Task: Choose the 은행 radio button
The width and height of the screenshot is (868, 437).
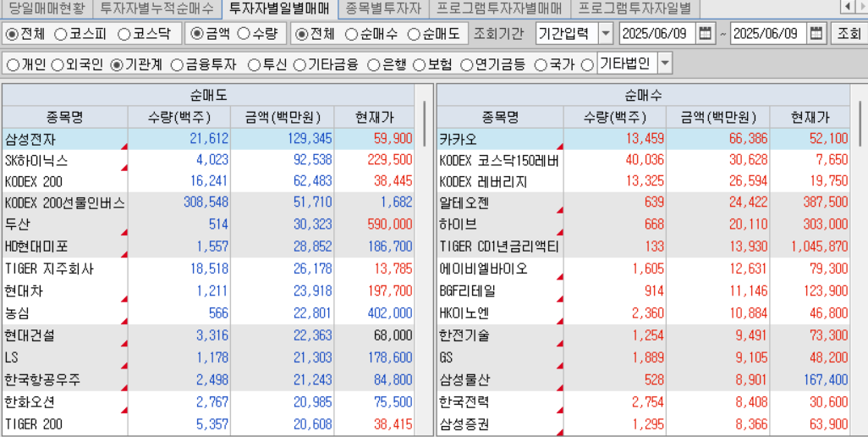Action: point(374,65)
